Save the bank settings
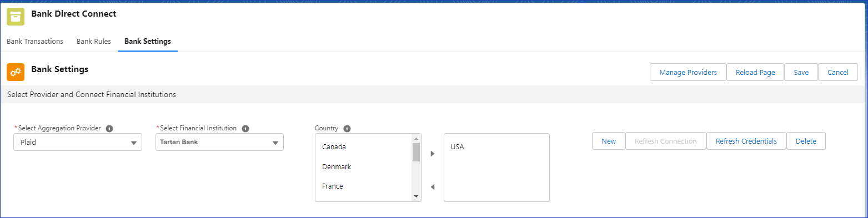 [801, 72]
